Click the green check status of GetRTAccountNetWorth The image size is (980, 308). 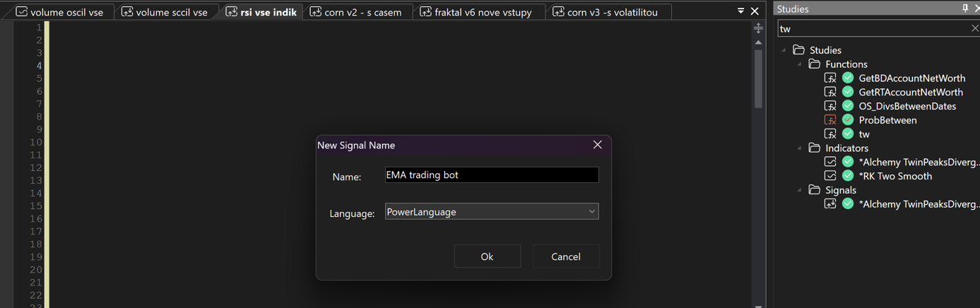pos(848,92)
